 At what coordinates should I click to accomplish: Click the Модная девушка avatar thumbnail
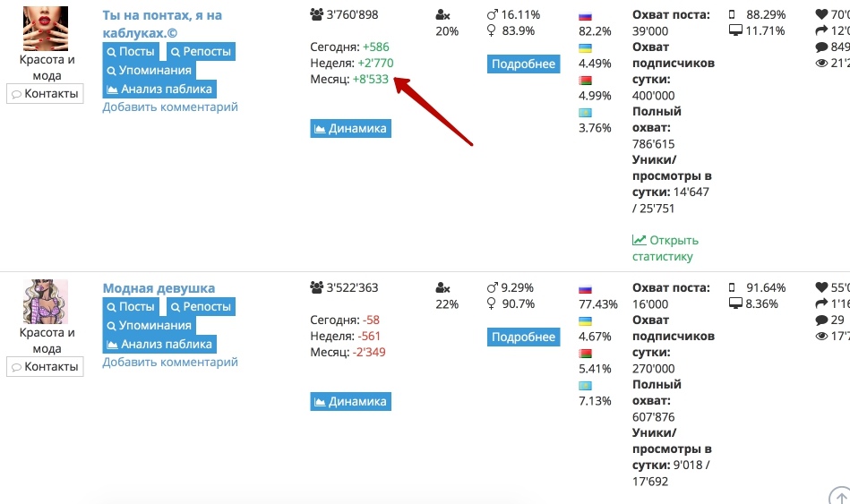46,302
